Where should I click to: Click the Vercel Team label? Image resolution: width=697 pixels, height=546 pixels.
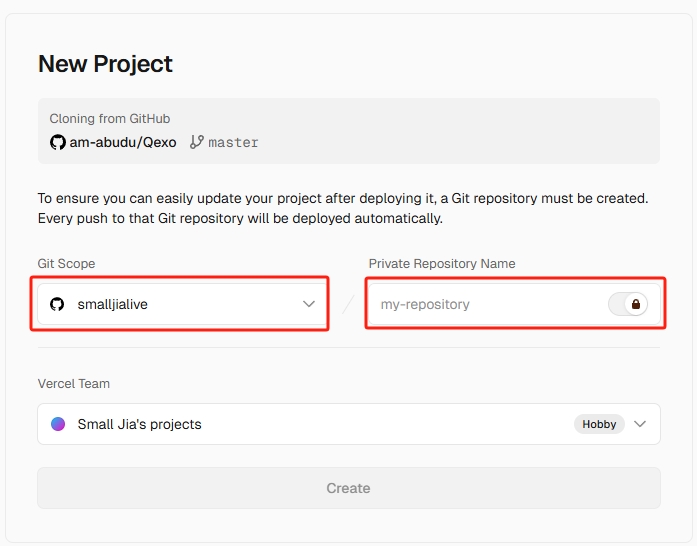(x=74, y=384)
